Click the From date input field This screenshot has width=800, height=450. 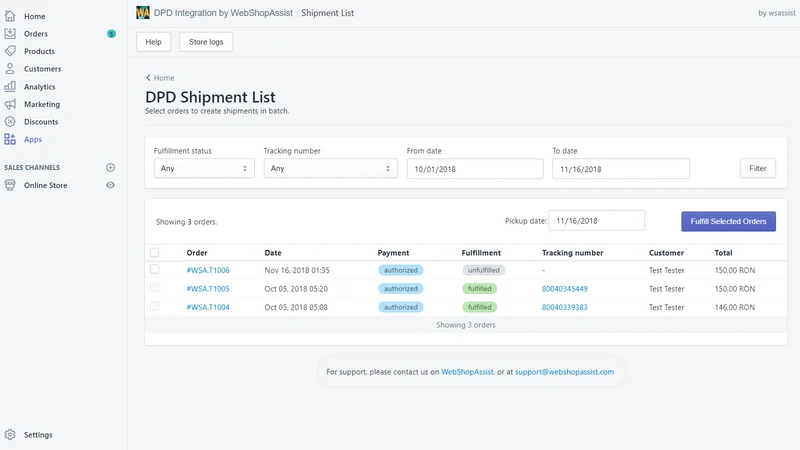point(475,169)
